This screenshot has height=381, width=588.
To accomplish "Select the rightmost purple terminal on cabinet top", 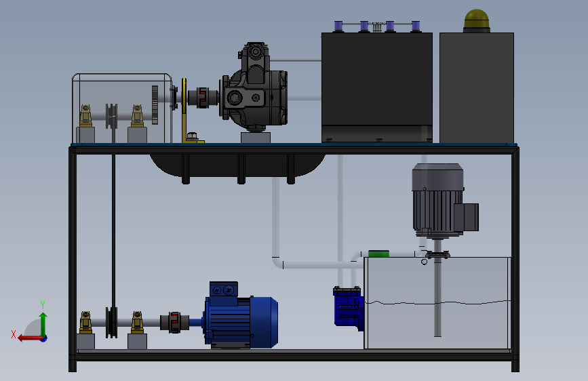I will coord(416,26).
